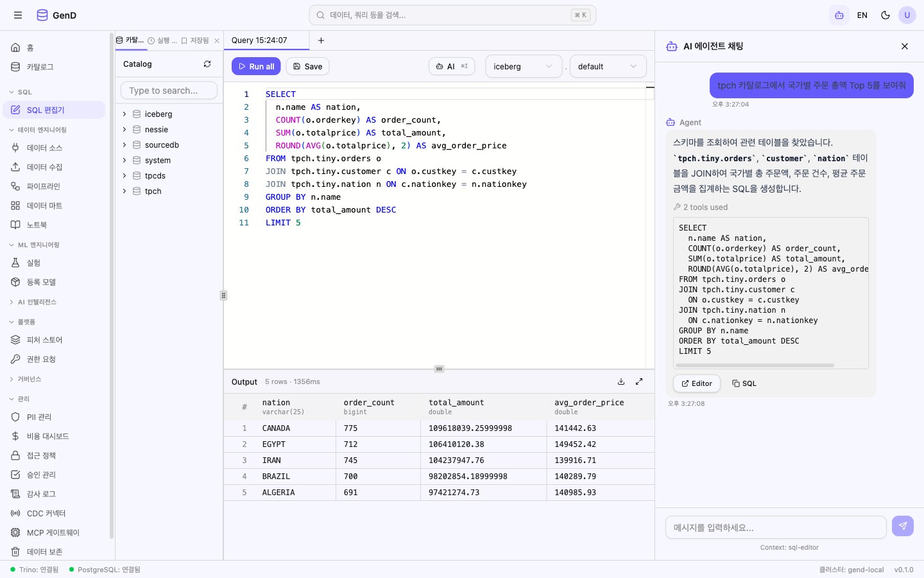Download the output results

(x=621, y=381)
